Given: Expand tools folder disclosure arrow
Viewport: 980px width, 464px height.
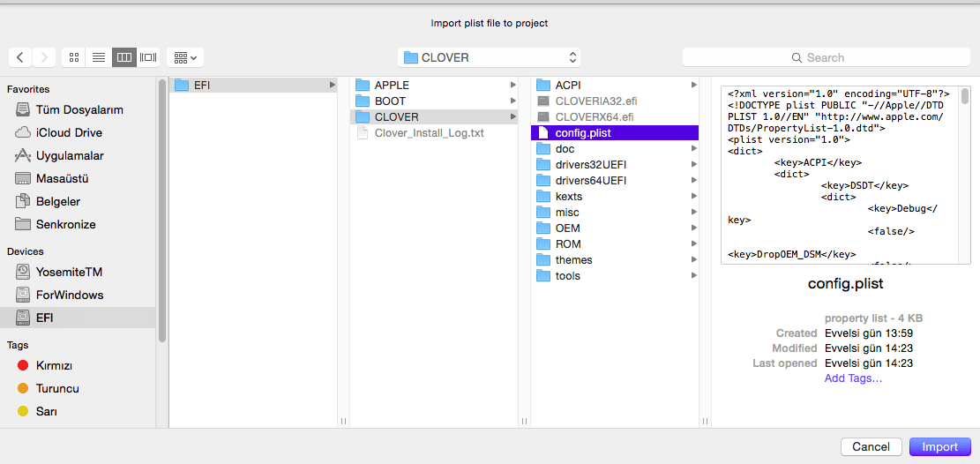Looking at the screenshot, I should (693, 276).
